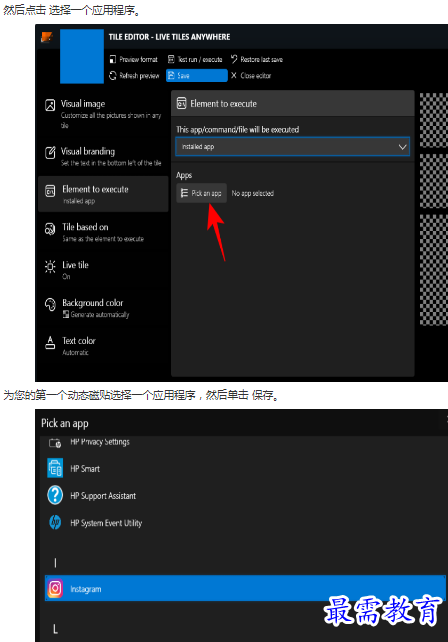Open the Tile based on section

click(103, 232)
